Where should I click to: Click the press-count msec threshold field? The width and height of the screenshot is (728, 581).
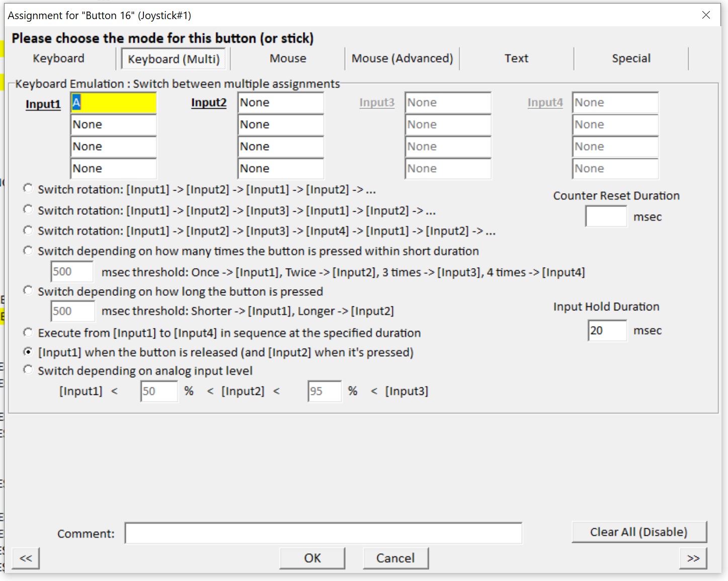click(72, 272)
